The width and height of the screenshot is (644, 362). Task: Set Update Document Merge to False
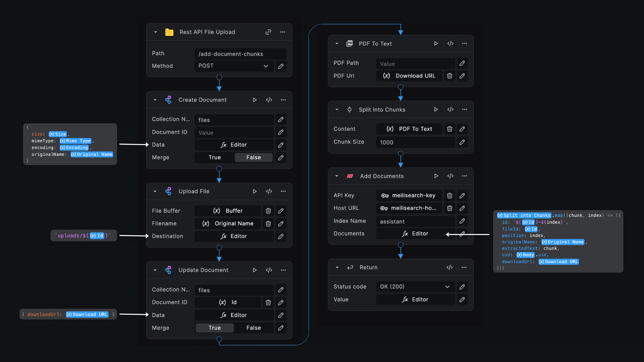pos(254,328)
